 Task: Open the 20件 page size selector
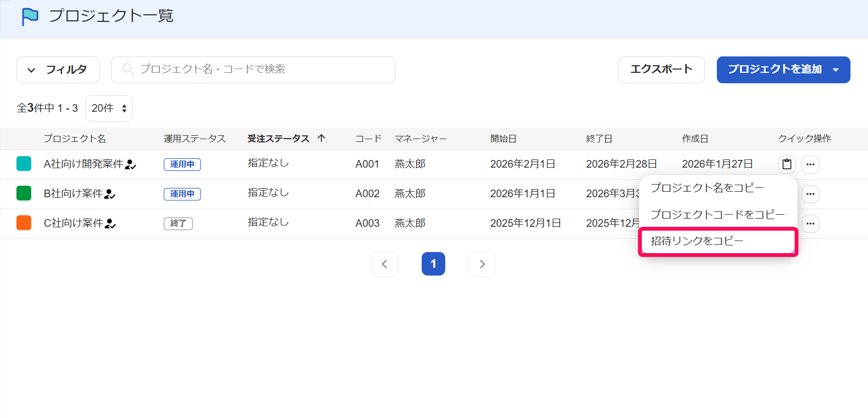pyautogui.click(x=109, y=108)
